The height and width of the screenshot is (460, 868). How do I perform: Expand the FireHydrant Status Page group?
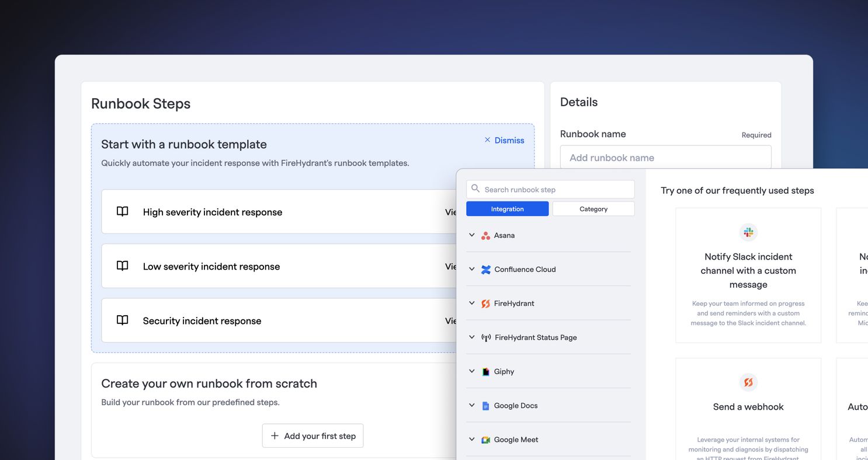coord(472,337)
